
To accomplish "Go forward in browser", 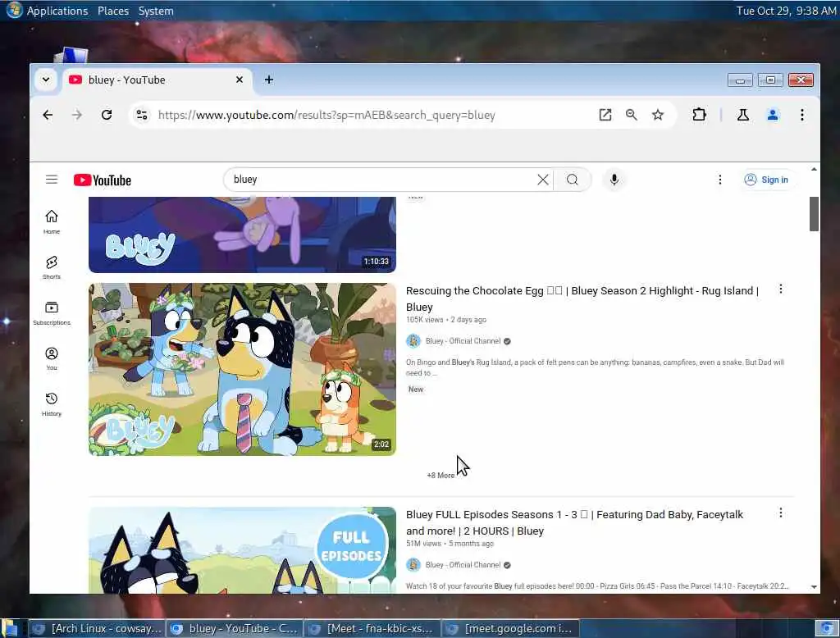I will click(77, 115).
